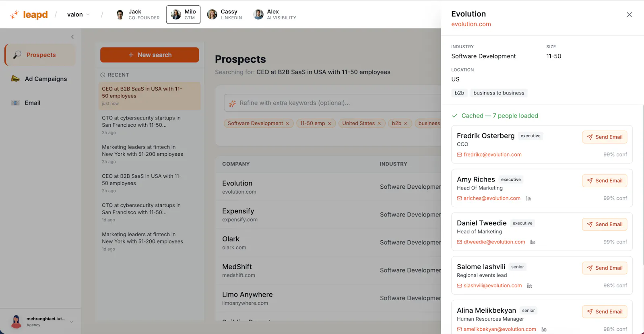
Task: Click Fredrik Osterberg's name in the people list
Action: (485, 136)
